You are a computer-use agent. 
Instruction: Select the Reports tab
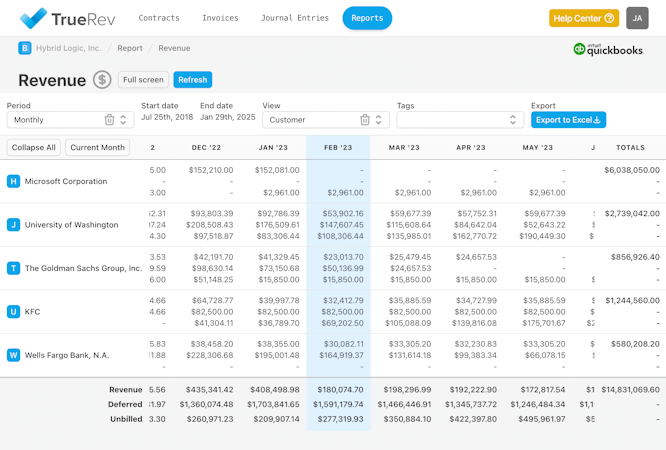(x=367, y=18)
